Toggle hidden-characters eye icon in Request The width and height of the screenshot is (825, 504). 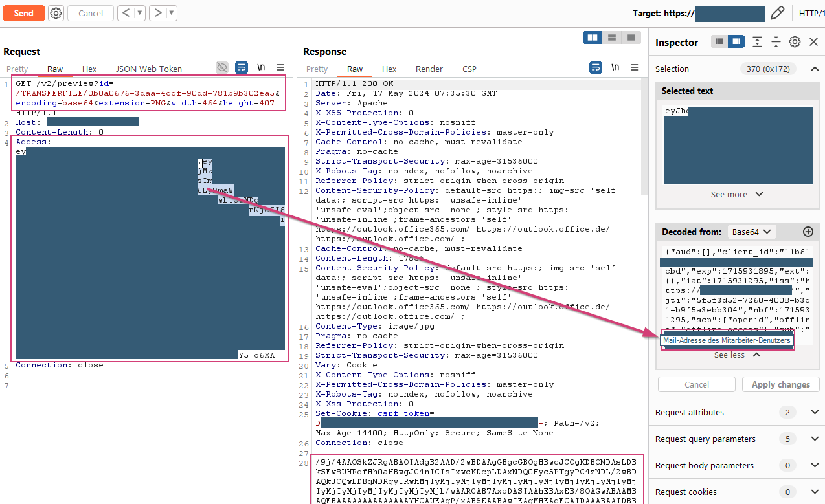(222, 67)
